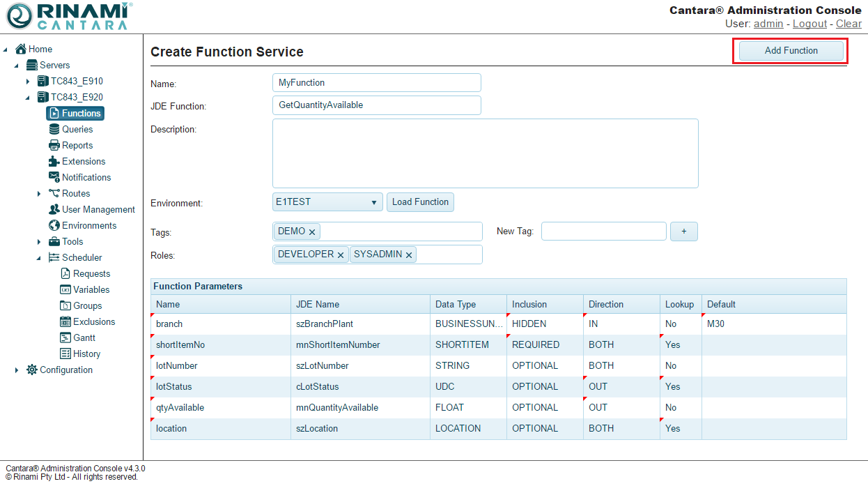Click the Reports printer icon

(54, 145)
